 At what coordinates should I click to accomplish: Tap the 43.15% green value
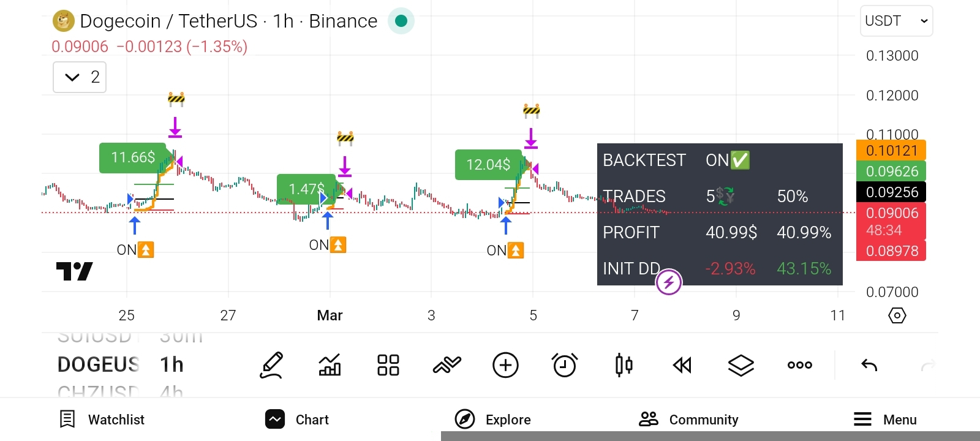pos(804,269)
